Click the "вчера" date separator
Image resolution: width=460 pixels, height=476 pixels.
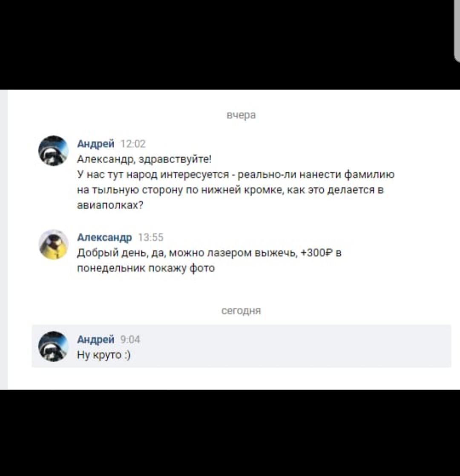[x=241, y=115]
